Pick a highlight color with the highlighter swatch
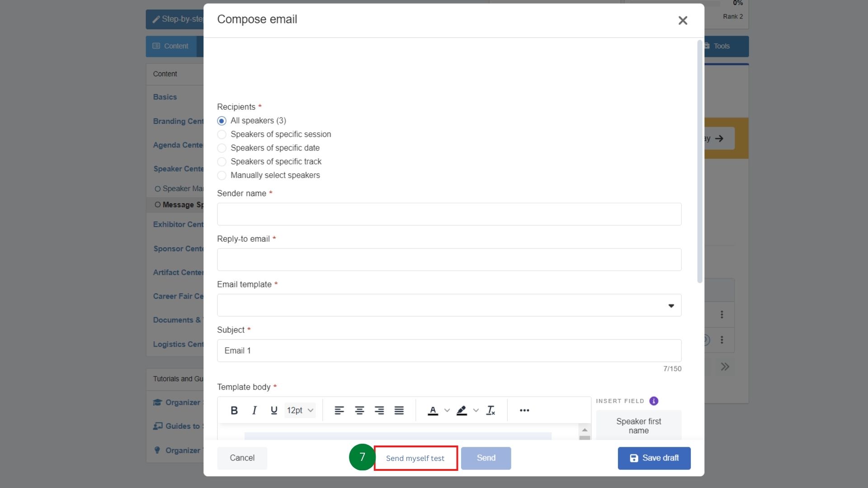The image size is (868, 488). tap(462, 410)
